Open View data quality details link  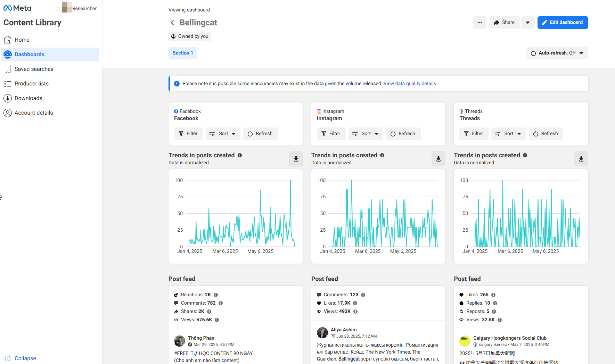(x=410, y=84)
